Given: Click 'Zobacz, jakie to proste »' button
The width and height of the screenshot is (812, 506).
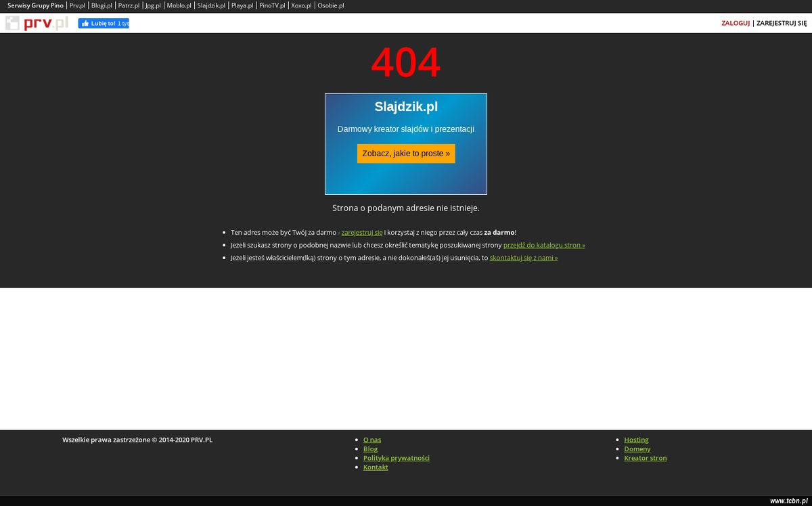Looking at the screenshot, I should point(406,154).
